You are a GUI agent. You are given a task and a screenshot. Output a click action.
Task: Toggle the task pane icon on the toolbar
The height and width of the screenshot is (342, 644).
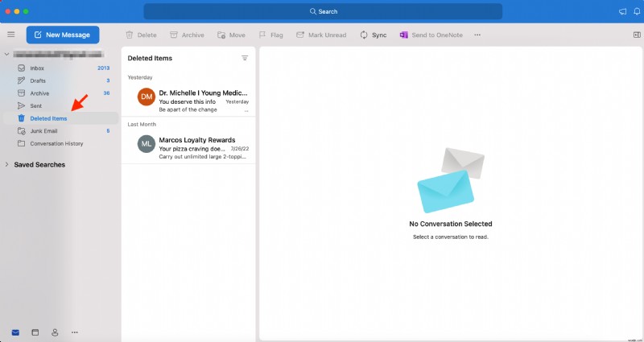(x=637, y=35)
